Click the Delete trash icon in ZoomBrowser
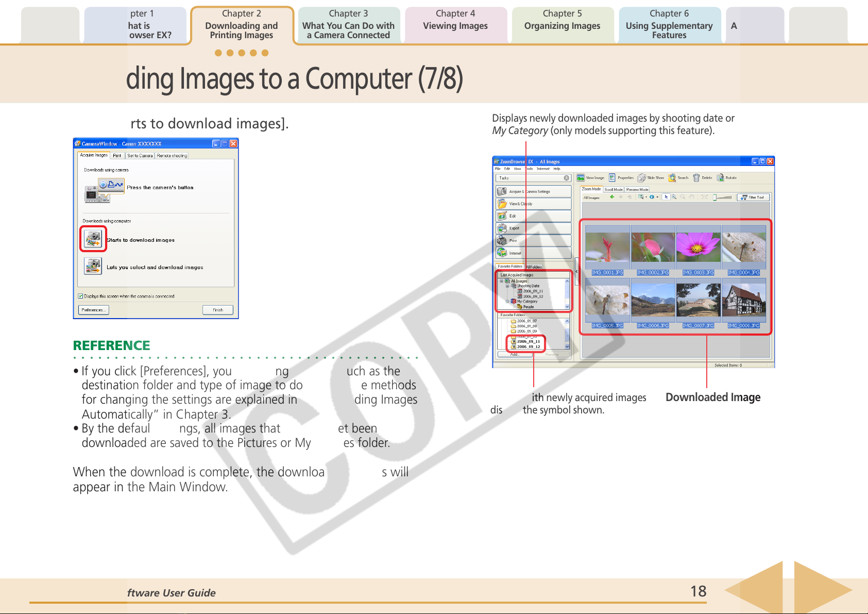The image size is (868, 614). 696,178
